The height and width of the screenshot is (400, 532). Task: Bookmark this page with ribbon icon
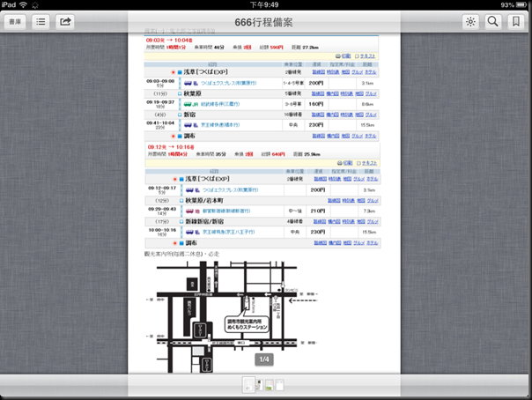(x=516, y=22)
